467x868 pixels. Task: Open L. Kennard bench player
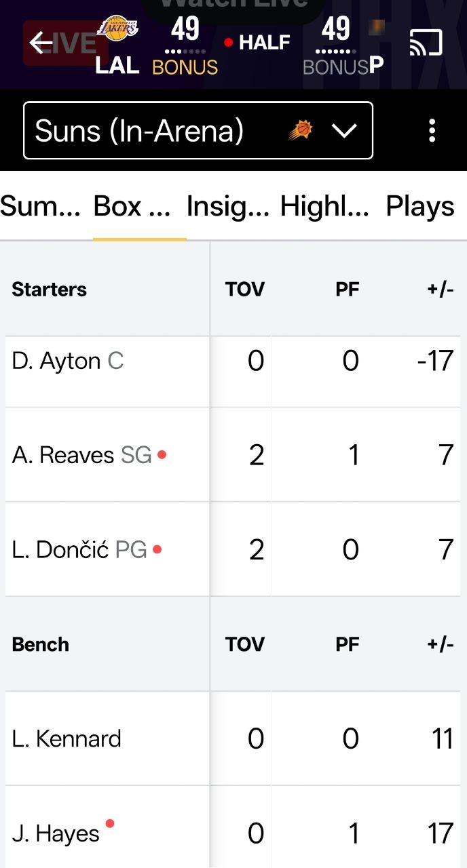click(x=67, y=738)
